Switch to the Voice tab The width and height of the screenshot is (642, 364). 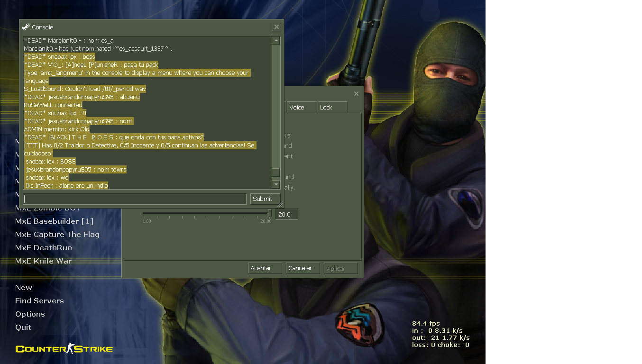click(x=302, y=107)
